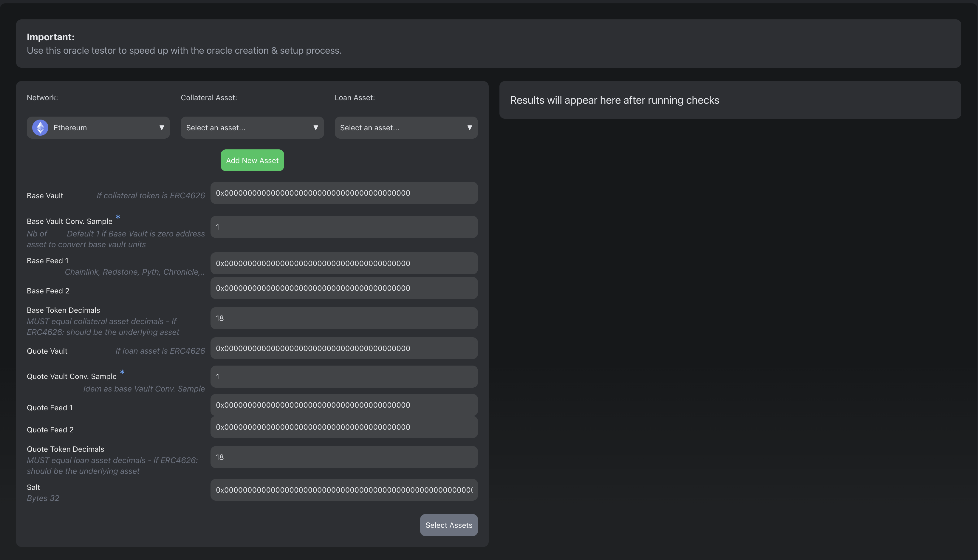Select the Quote Feed 2 address field
This screenshot has width=978, height=560.
343,427
